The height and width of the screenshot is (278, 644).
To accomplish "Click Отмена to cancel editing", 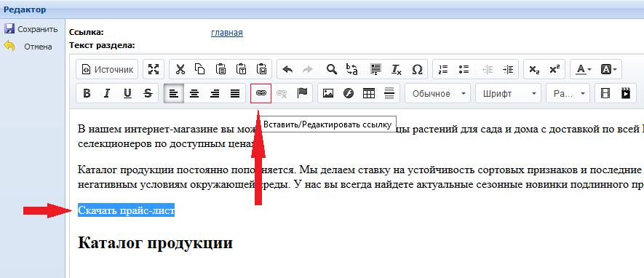I will (x=28, y=47).
